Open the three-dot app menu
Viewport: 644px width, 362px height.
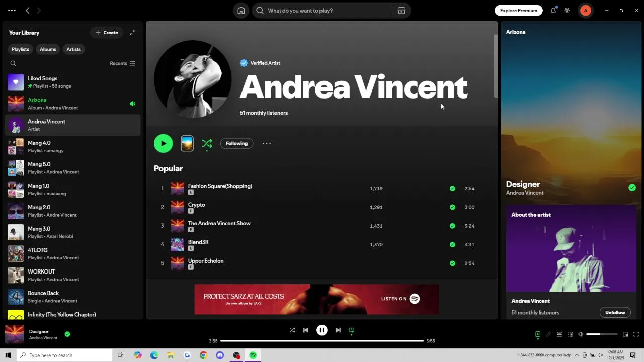pos(12,11)
